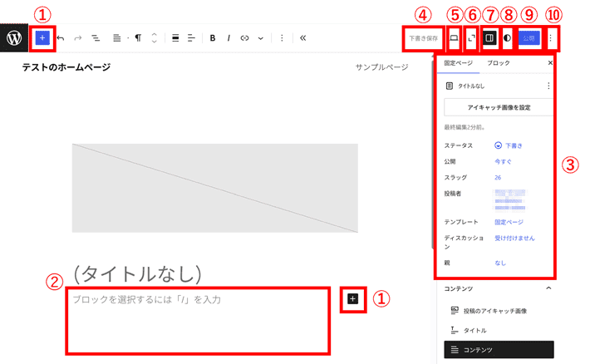Select the parent content block icon
The width and height of the screenshot is (590, 364).
117,38
